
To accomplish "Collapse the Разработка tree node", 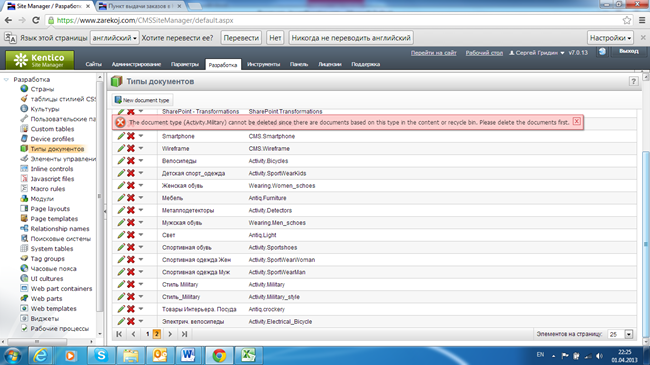I will click(x=6, y=79).
